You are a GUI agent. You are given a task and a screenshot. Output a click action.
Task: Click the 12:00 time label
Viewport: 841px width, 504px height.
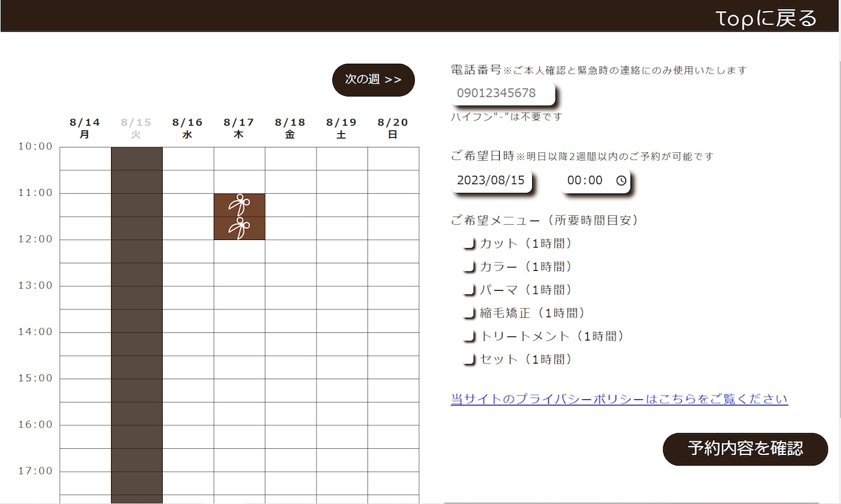click(35, 239)
